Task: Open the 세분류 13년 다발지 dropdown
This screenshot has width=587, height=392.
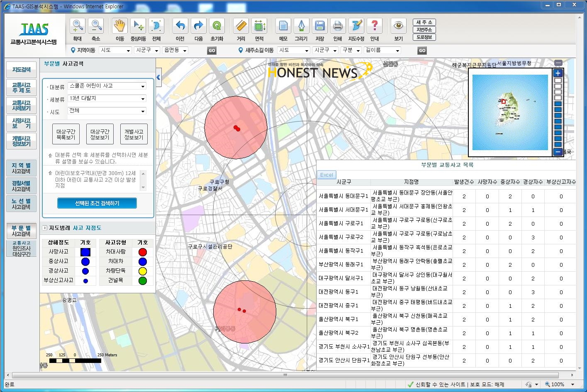Action: pos(107,99)
